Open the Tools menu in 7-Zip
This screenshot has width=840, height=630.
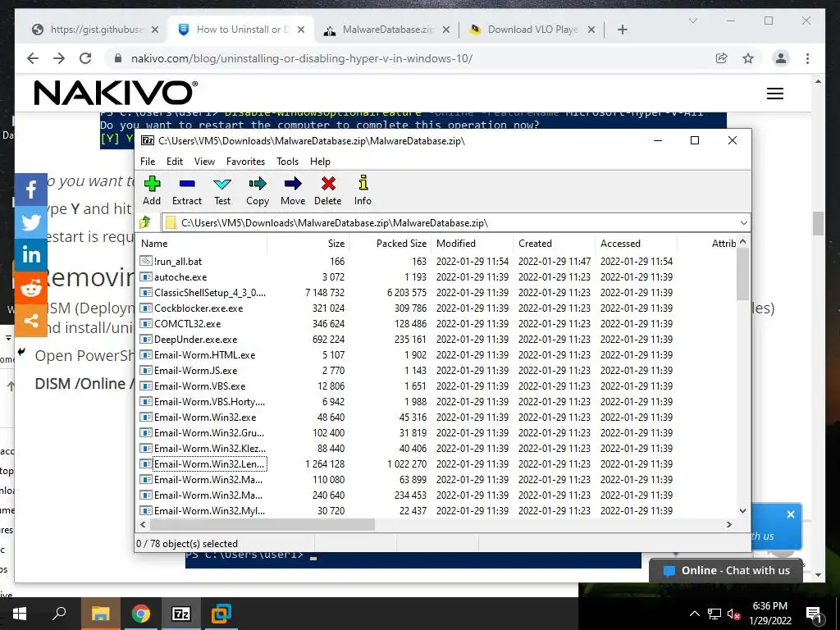click(287, 162)
